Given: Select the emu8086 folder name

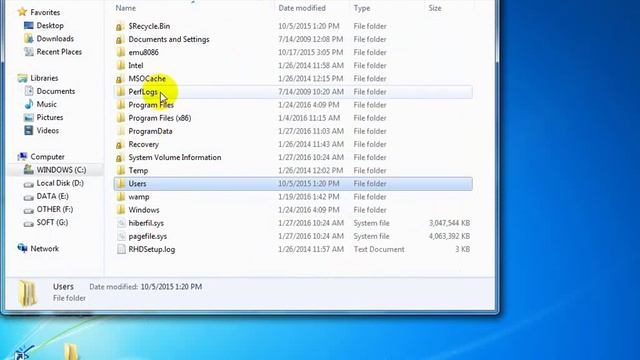Looking at the screenshot, I should 143,52.
